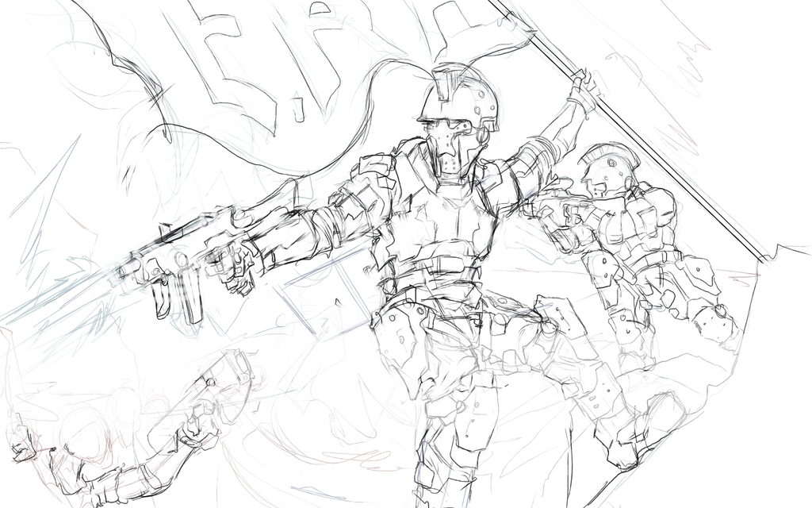The width and height of the screenshot is (812, 508).
Task: Click the sketched lettering on the flag
Action: click(238, 63)
